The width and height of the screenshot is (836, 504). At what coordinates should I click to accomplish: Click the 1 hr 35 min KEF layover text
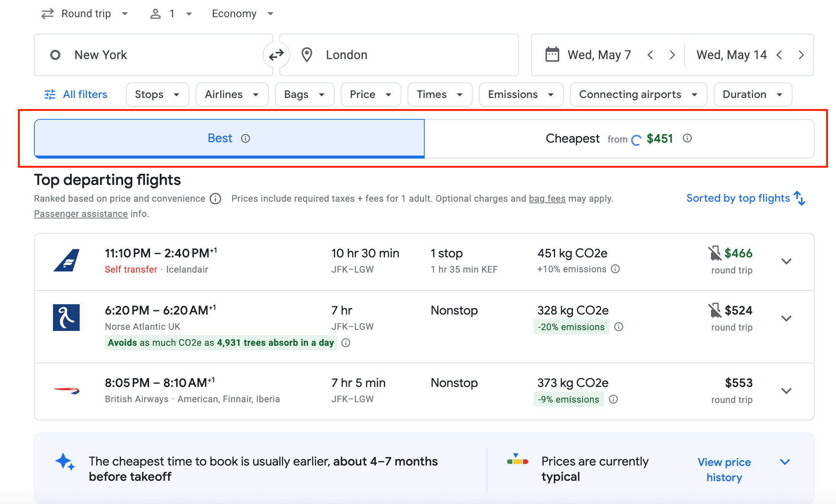tap(464, 270)
